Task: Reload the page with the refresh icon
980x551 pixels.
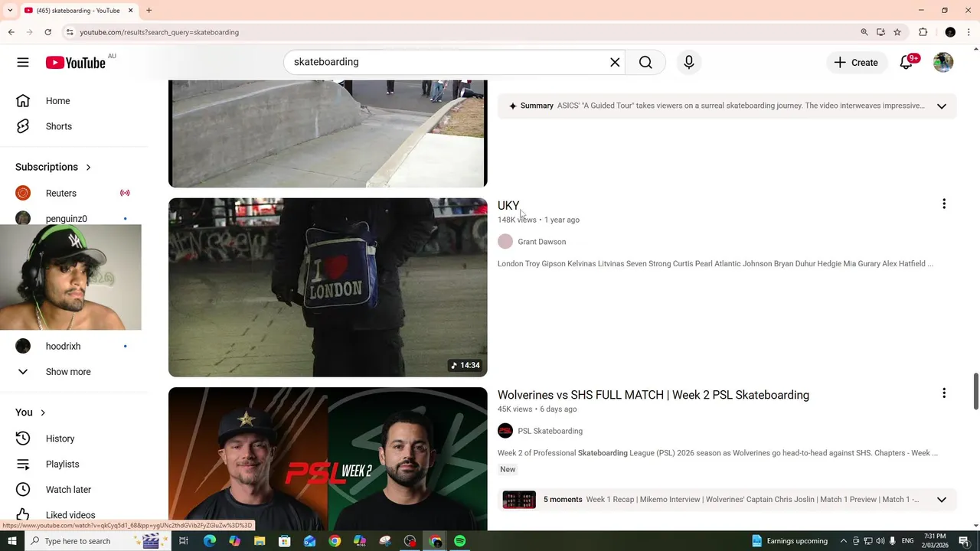Action: tap(47, 32)
